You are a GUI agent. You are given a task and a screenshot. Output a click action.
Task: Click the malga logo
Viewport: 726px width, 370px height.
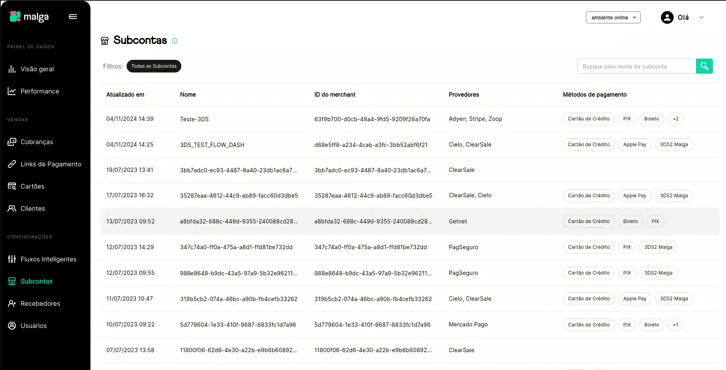(x=29, y=17)
